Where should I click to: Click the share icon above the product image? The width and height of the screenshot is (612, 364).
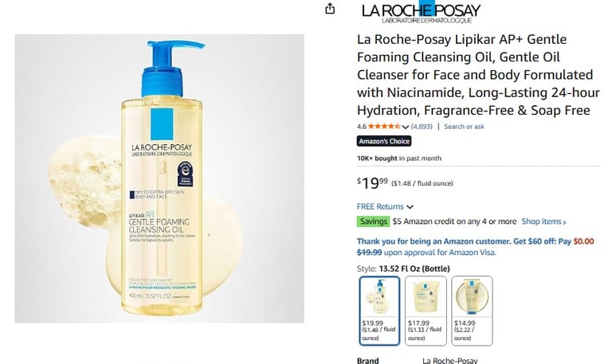[330, 9]
